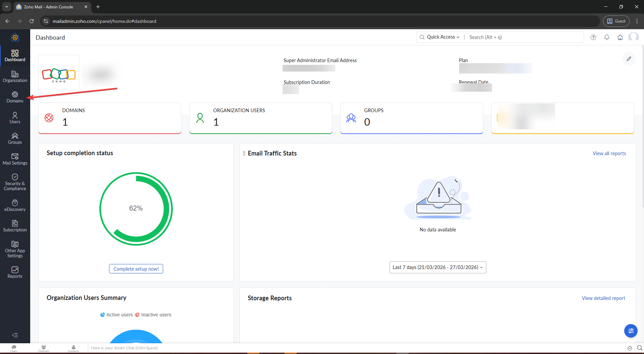Open the Groups sidebar section
This screenshot has height=354, width=644.
tap(15, 138)
